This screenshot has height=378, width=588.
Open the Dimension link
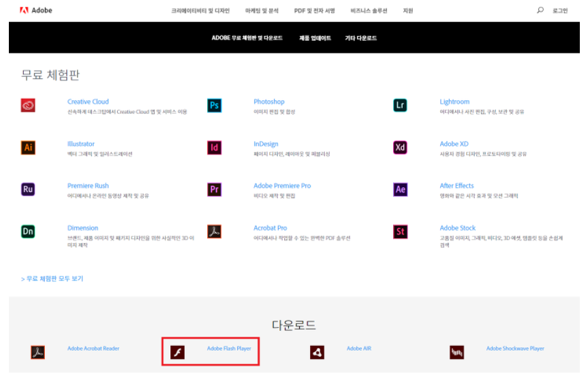[x=82, y=228]
